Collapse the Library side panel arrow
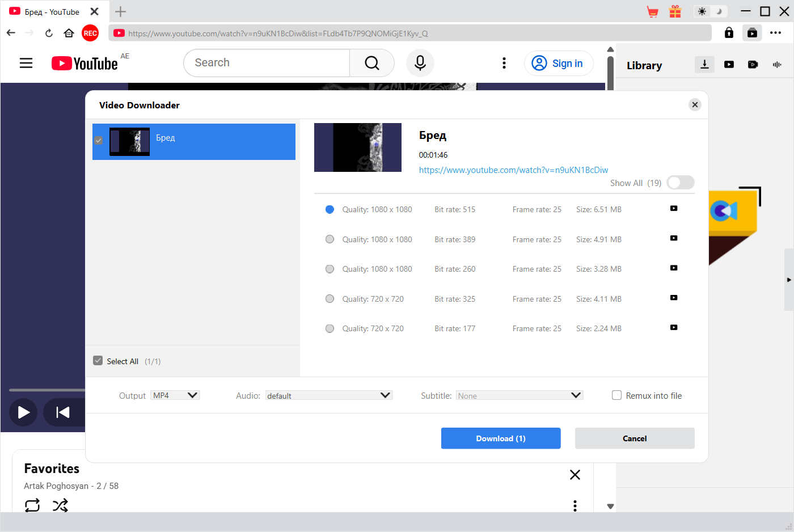 pyautogui.click(x=789, y=280)
